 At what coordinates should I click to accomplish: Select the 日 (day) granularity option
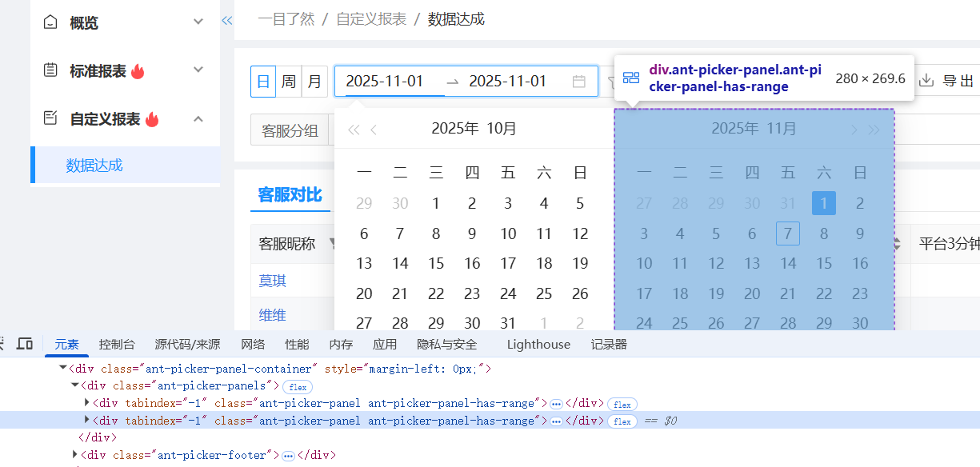point(263,82)
